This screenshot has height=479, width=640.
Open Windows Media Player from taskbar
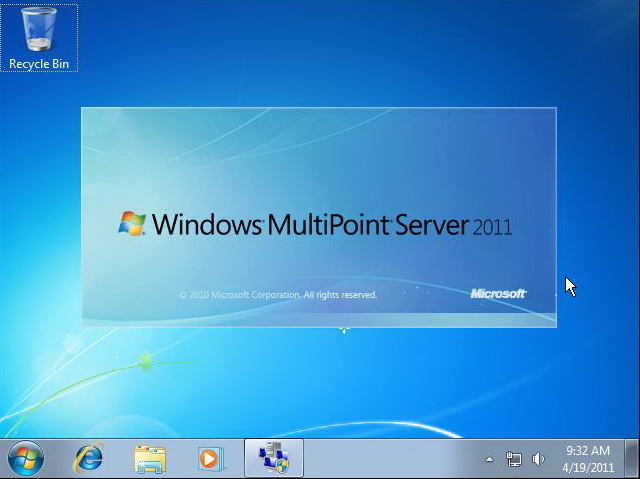(x=210, y=458)
